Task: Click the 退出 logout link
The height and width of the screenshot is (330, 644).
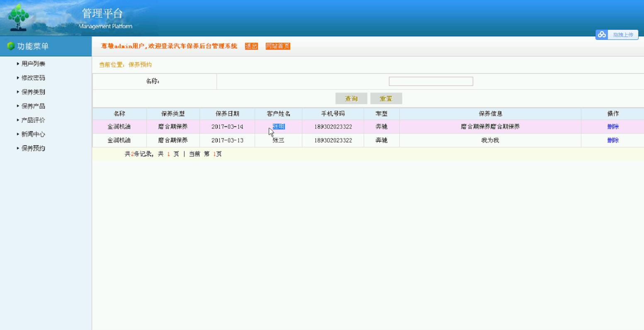Action: coord(251,46)
